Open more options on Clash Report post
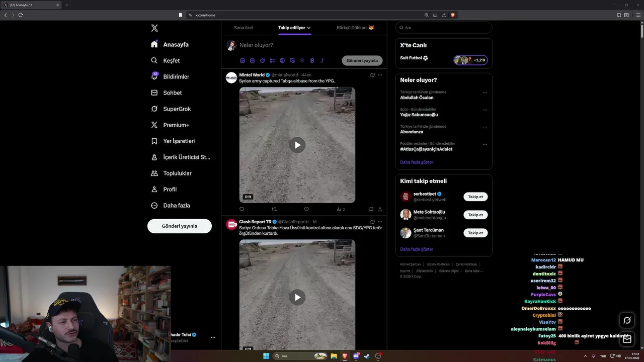The width and height of the screenshot is (644, 362). click(x=380, y=222)
